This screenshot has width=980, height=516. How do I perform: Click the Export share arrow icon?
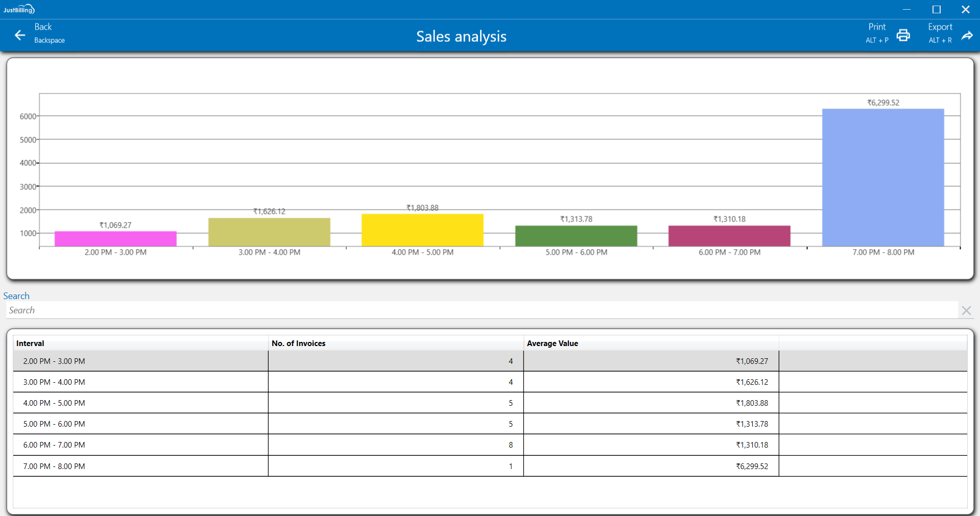pos(967,35)
